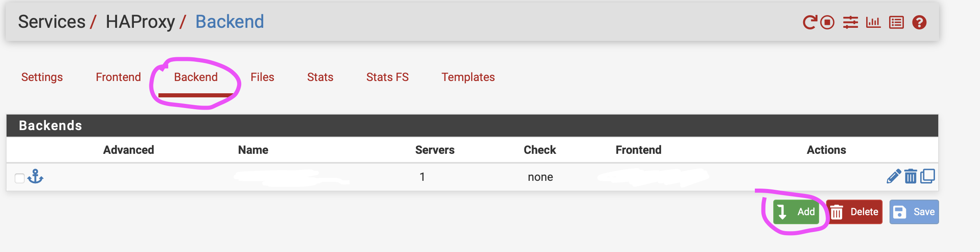The width and height of the screenshot is (980, 252).
Task: Open the related log entries icon
Action: [x=896, y=22]
